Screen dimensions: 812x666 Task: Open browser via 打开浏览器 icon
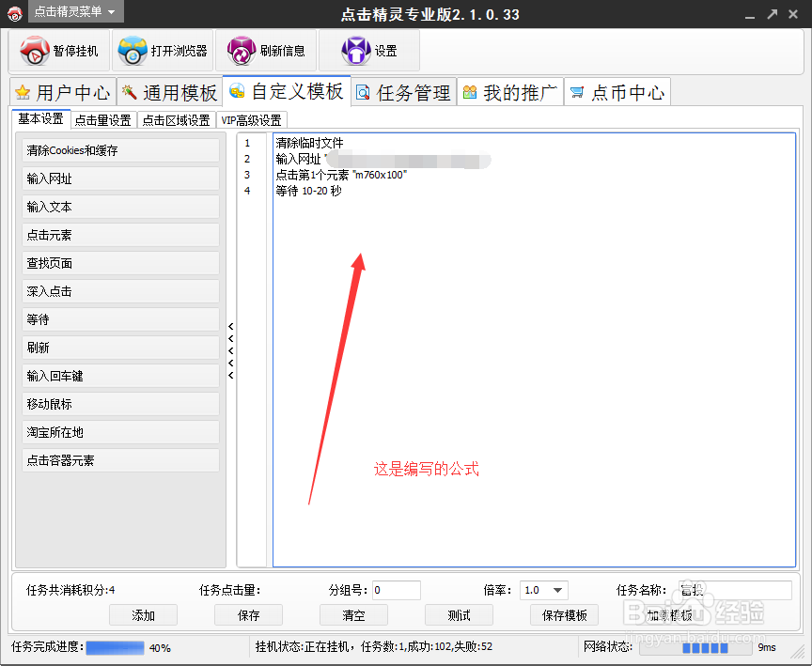[133, 51]
